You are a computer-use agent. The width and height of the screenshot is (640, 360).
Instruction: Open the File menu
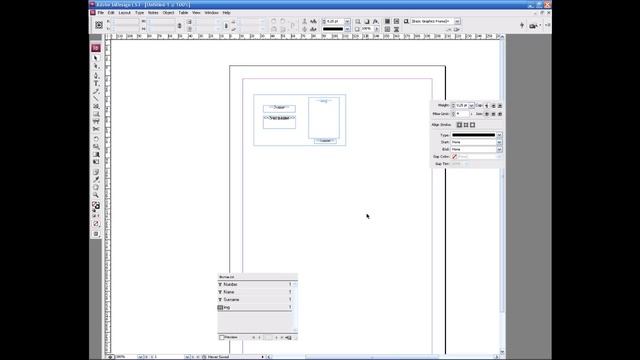100,13
